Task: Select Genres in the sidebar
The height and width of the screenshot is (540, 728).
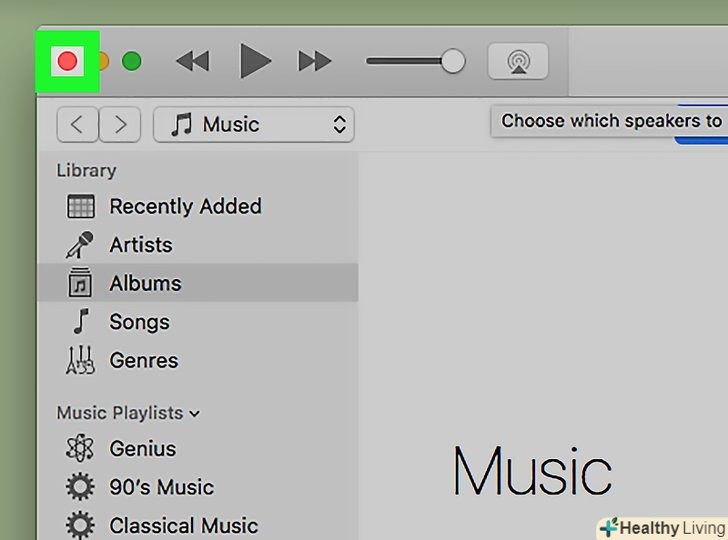Action: [197, 360]
